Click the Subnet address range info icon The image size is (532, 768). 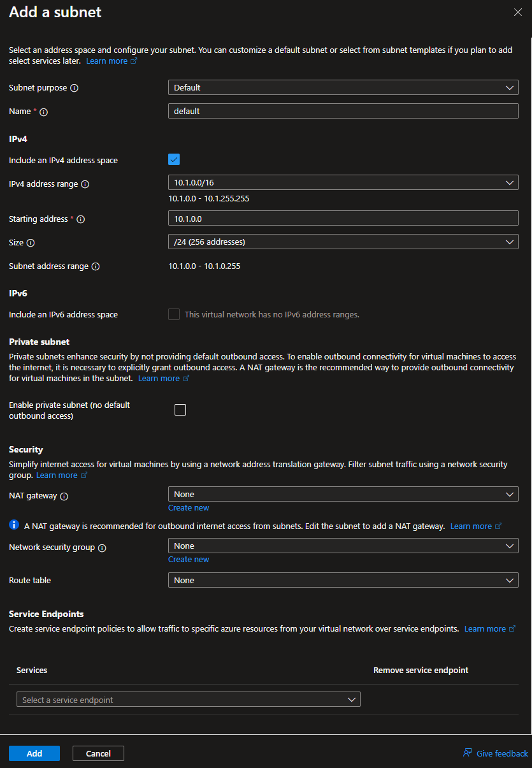(x=96, y=266)
